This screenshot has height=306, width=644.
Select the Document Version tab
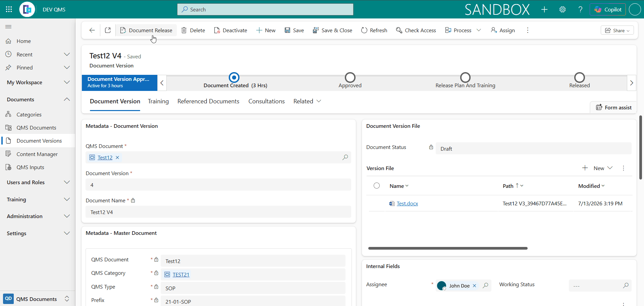[115, 101]
